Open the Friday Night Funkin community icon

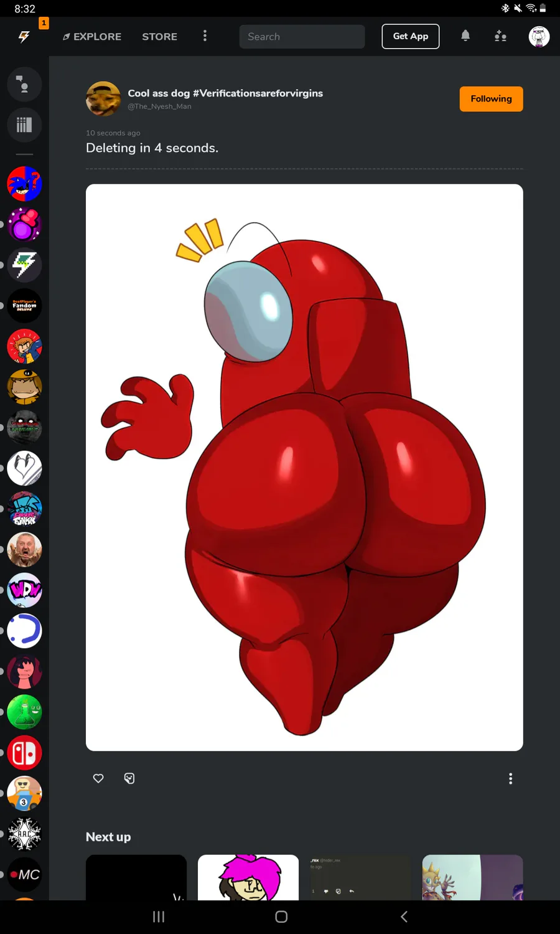tap(24, 509)
